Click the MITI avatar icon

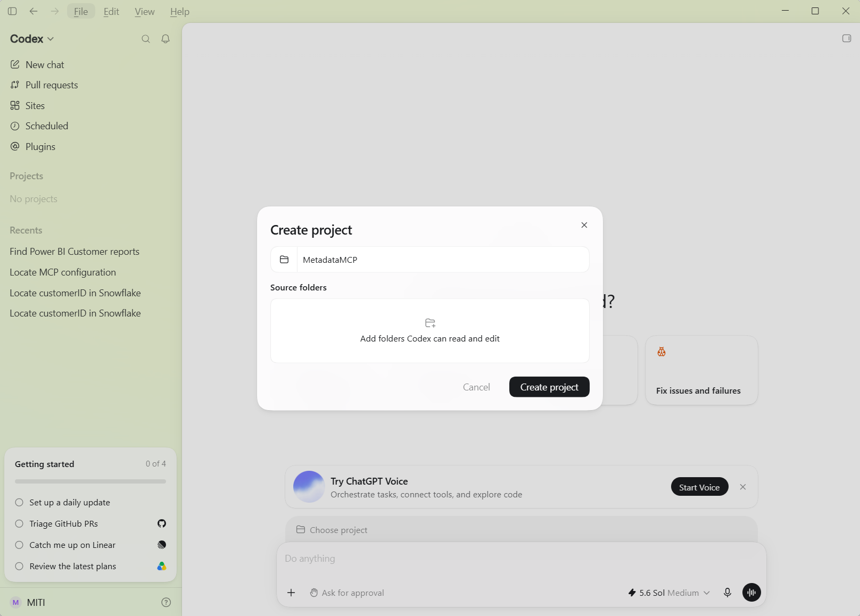tap(15, 602)
